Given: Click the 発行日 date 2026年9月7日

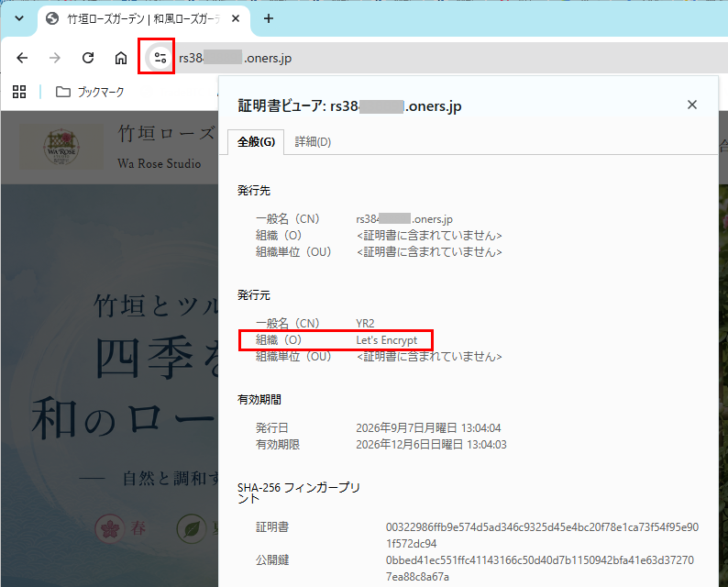Looking at the screenshot, I should pyautogui.click(x=428, y=428).
